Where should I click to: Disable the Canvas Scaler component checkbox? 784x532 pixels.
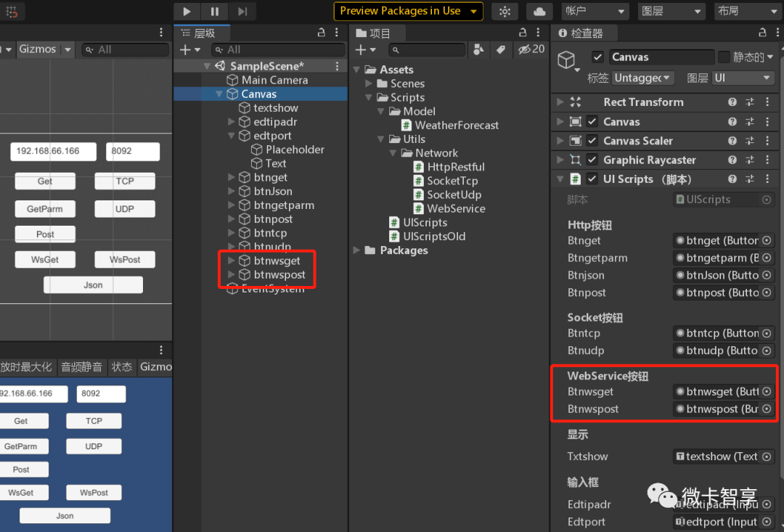pos(592,141)
